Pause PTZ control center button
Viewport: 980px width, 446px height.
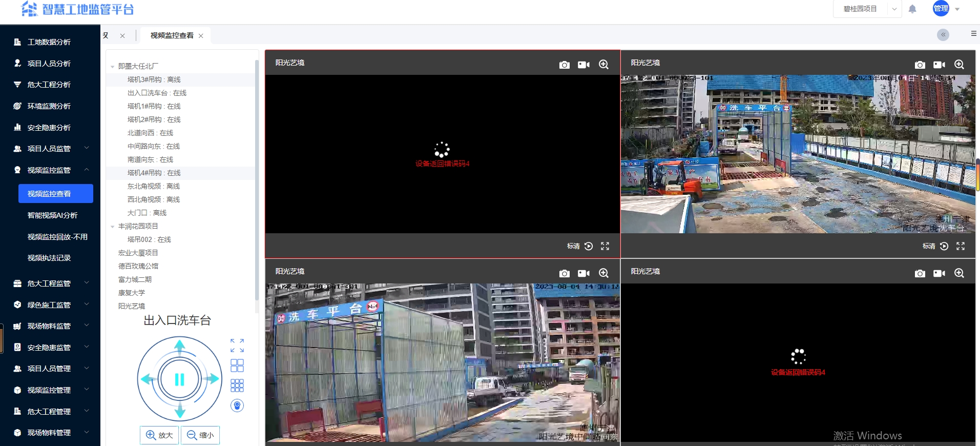click(179, 379)
